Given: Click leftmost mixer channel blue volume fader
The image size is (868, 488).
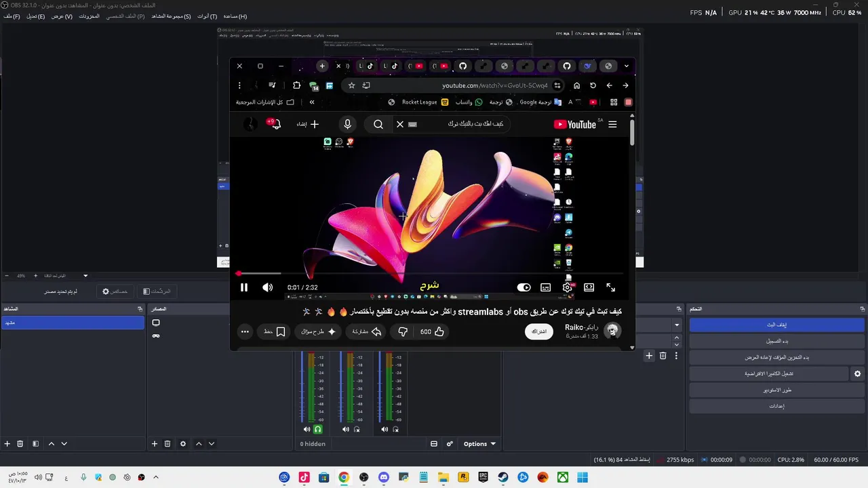Looking at the screenshot, I should (x=302, y=386).
